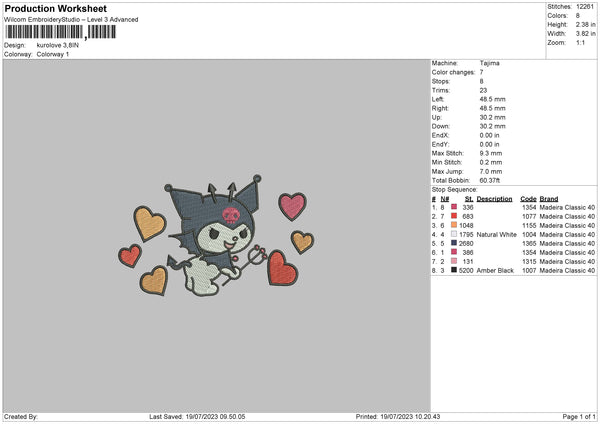Click the Wilcom EmbroideryStudio subtitle
The width and height of the screenshot is (600, 424).
71,20
